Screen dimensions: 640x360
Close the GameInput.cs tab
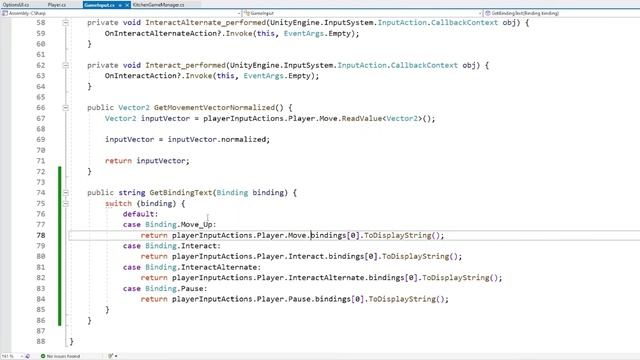click(x=127, y=5)
